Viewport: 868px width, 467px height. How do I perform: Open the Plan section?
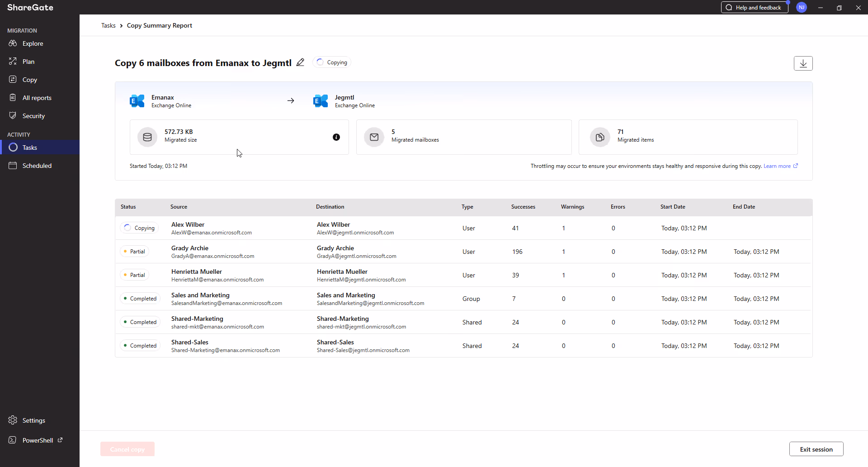28,62
